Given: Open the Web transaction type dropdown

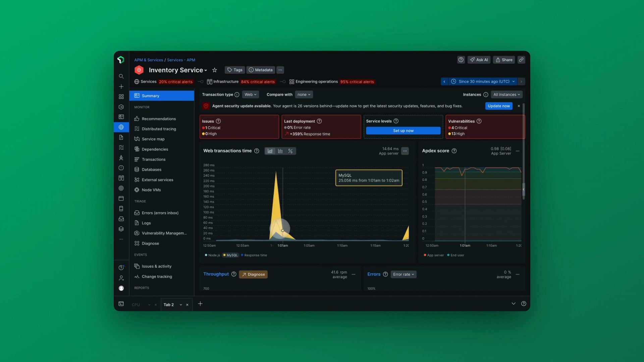Looking at the screenshot, I should (251, 95).
